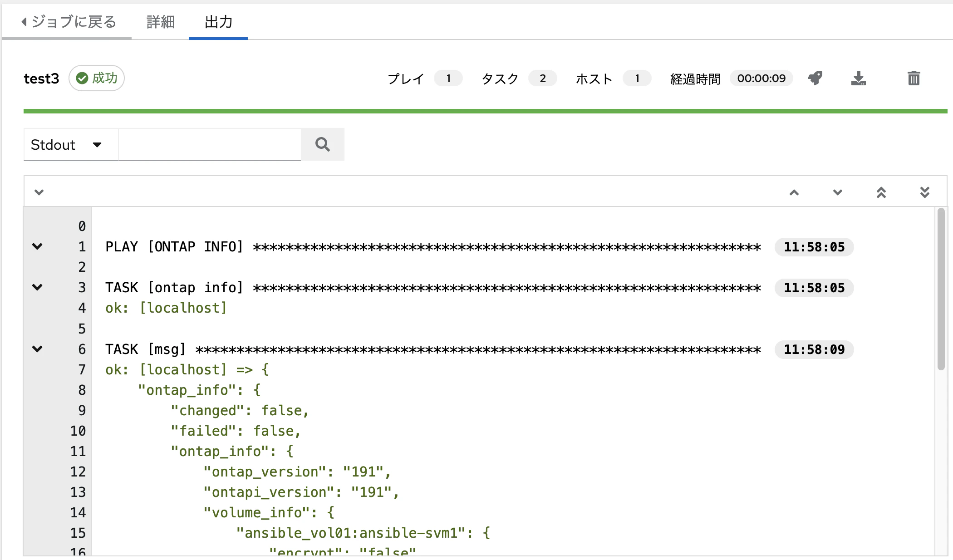Delete job with the trash icon
The height and width of the screenshot is (560, 953).
click(914, 79)
